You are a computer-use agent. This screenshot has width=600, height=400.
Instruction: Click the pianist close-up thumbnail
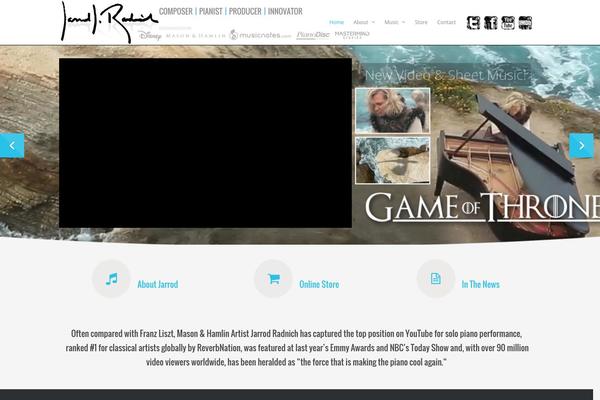(x=393, y=111)
